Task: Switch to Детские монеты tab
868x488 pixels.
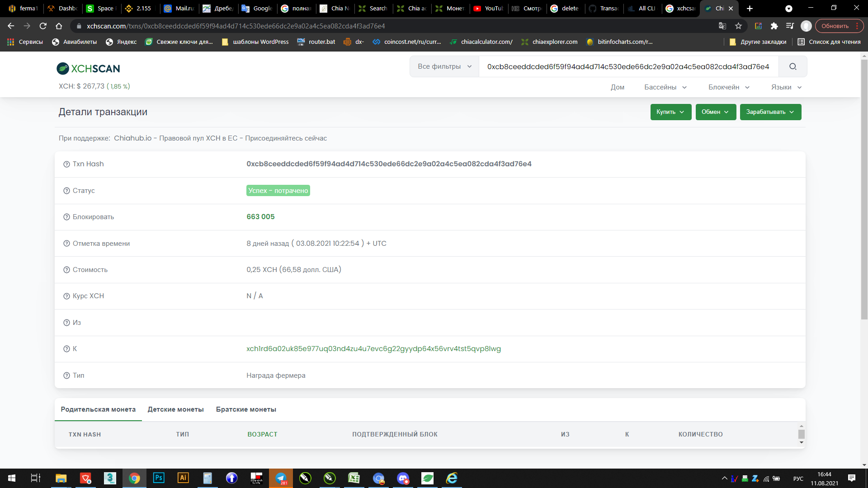Action: [x=175, y=409]
